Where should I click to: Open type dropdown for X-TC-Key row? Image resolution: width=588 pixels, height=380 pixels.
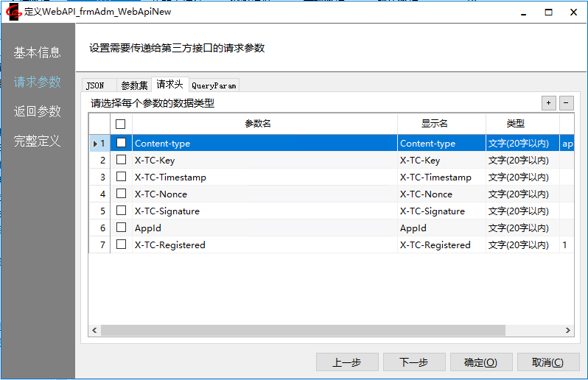[x=522, y=161]
